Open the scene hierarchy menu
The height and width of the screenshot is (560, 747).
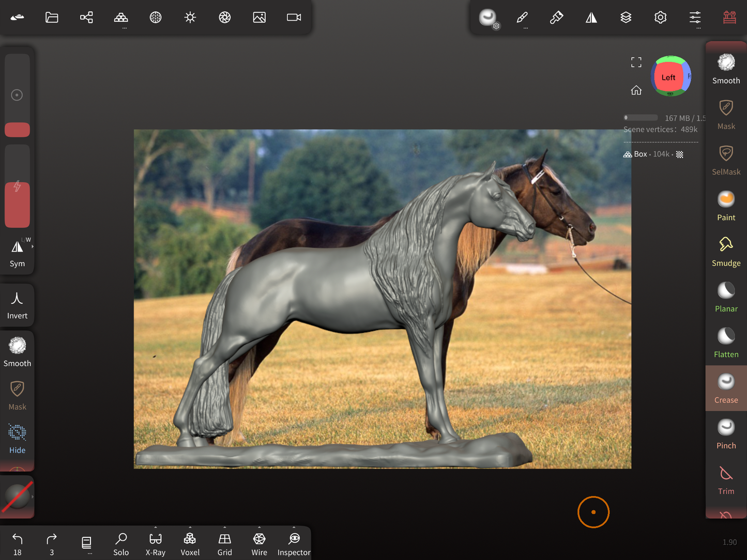point(86,18)
